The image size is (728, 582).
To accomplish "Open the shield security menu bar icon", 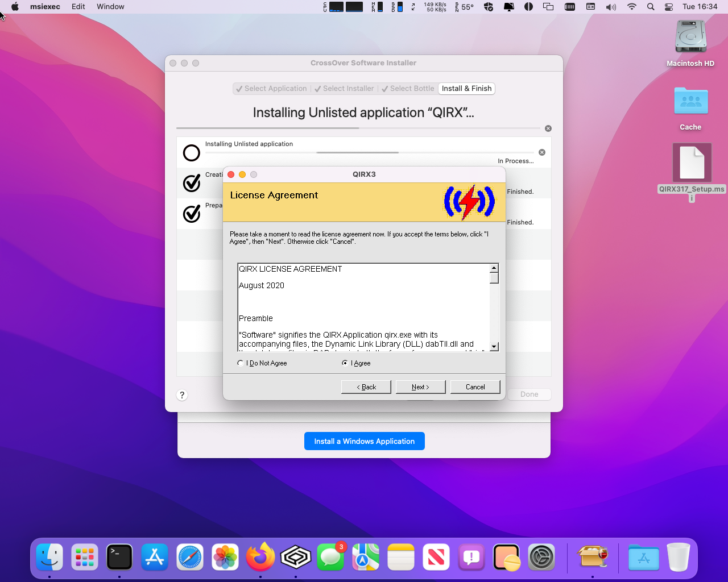I will pyautogui.click(x=489, y=7).
